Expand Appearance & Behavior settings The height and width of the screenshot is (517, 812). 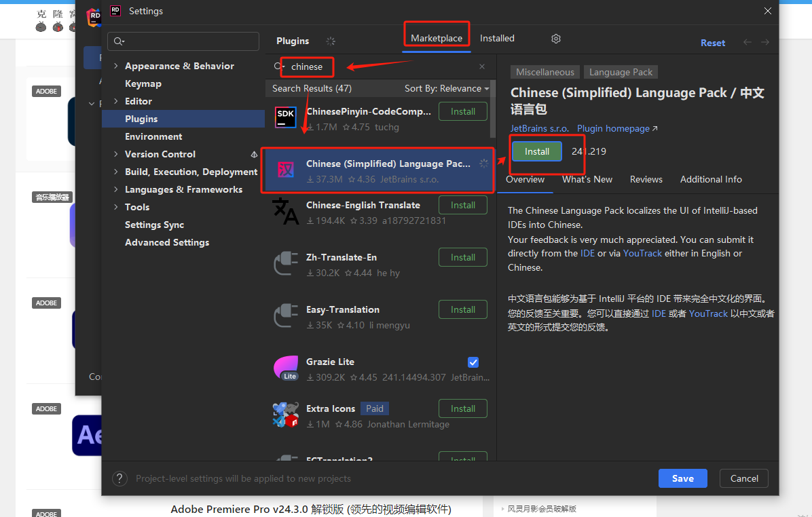point(116,66)
